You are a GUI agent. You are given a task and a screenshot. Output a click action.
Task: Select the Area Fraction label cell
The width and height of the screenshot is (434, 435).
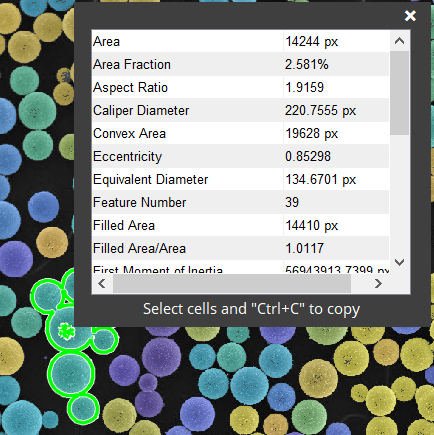(x=187, y=64)
